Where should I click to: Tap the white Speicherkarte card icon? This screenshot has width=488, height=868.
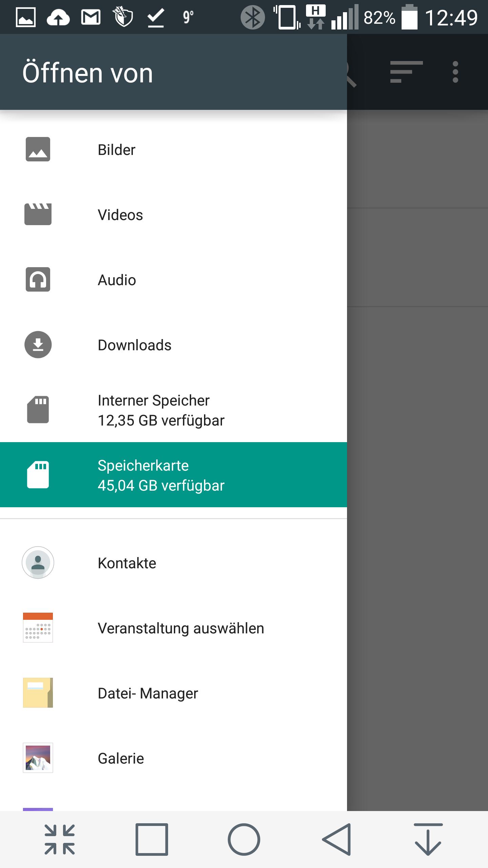[x=38, y=475]
